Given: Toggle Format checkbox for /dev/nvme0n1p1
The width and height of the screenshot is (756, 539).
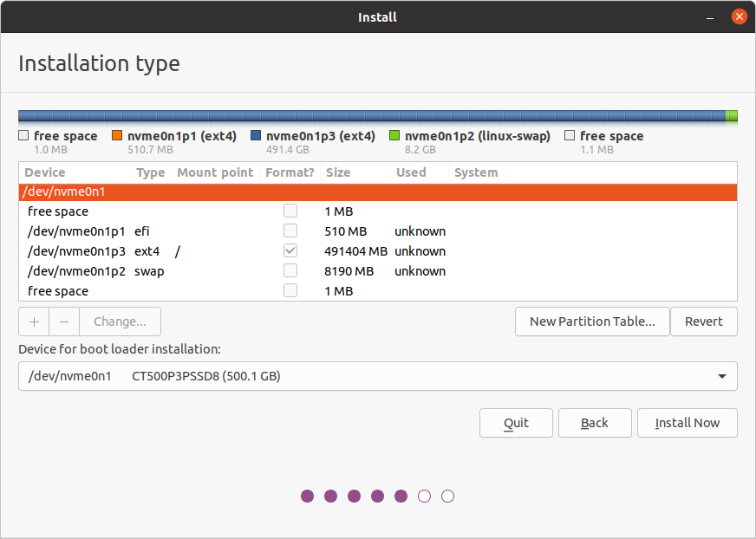Looking at the screenshot, I should [290, 231].
